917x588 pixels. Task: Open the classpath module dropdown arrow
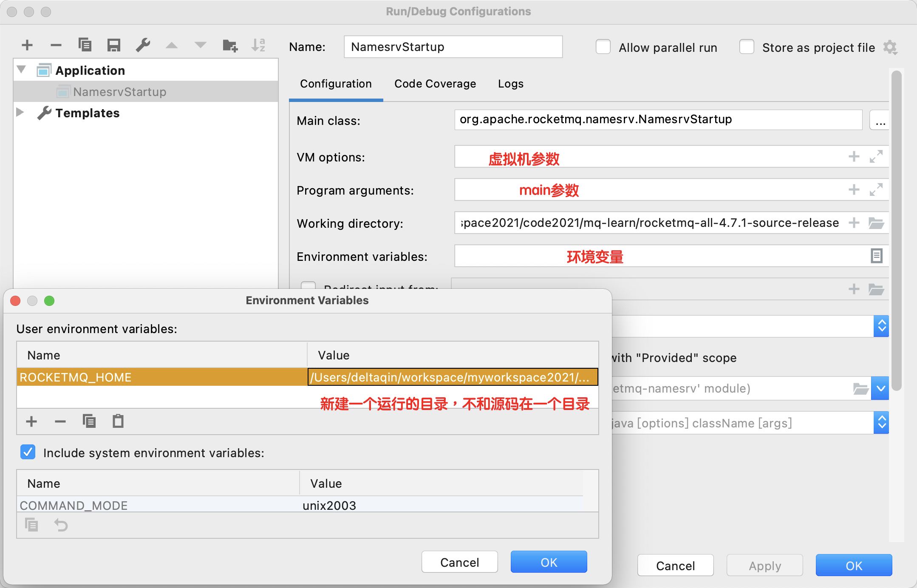(x=880, y=388)
